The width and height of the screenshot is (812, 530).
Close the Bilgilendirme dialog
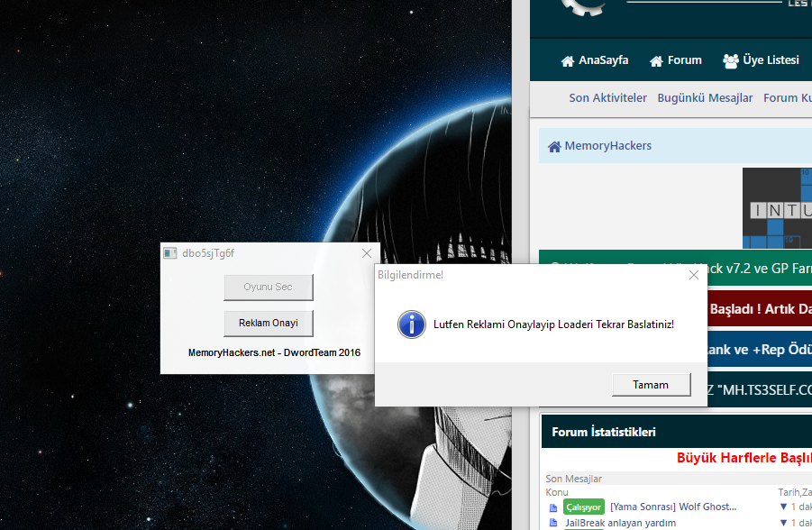[x=694, y=275]
